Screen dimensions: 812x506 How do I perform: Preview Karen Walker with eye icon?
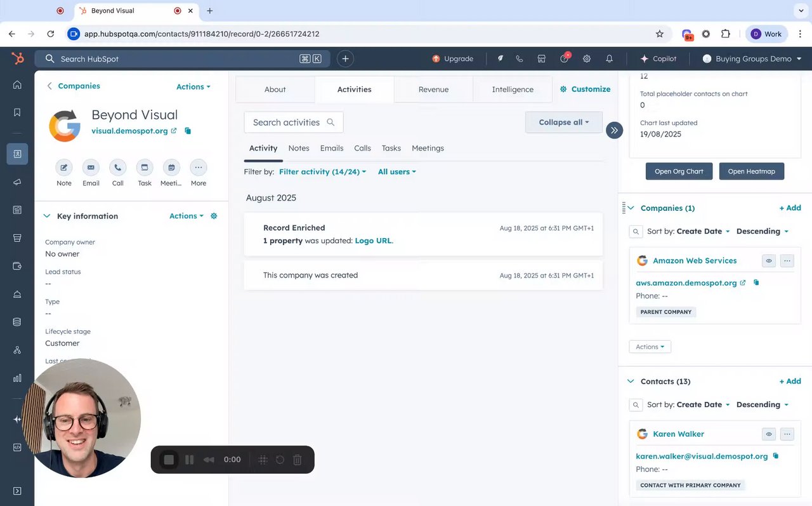click(x=769, y=434)
